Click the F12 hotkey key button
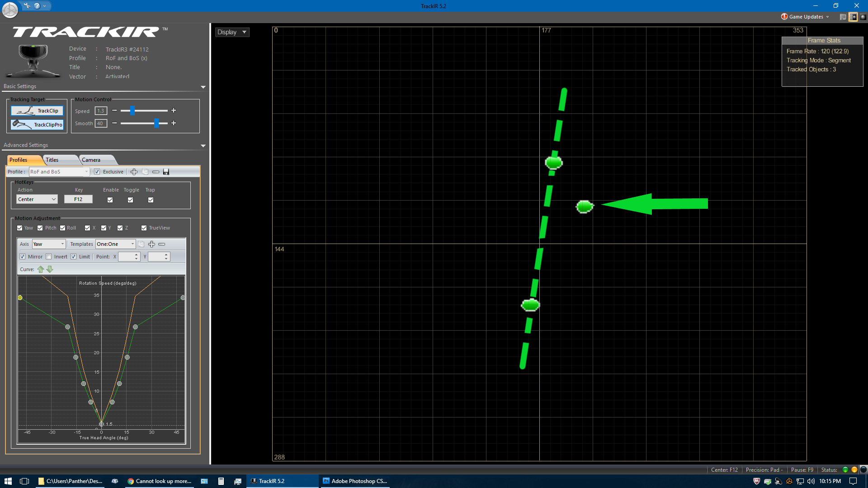This screenshot has width=868, height=488. [x=78, y=199]
